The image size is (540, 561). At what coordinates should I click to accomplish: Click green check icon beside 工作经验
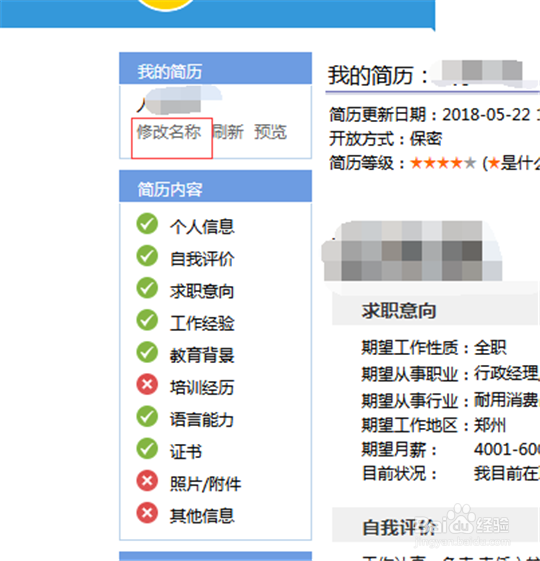pos(147,320)
